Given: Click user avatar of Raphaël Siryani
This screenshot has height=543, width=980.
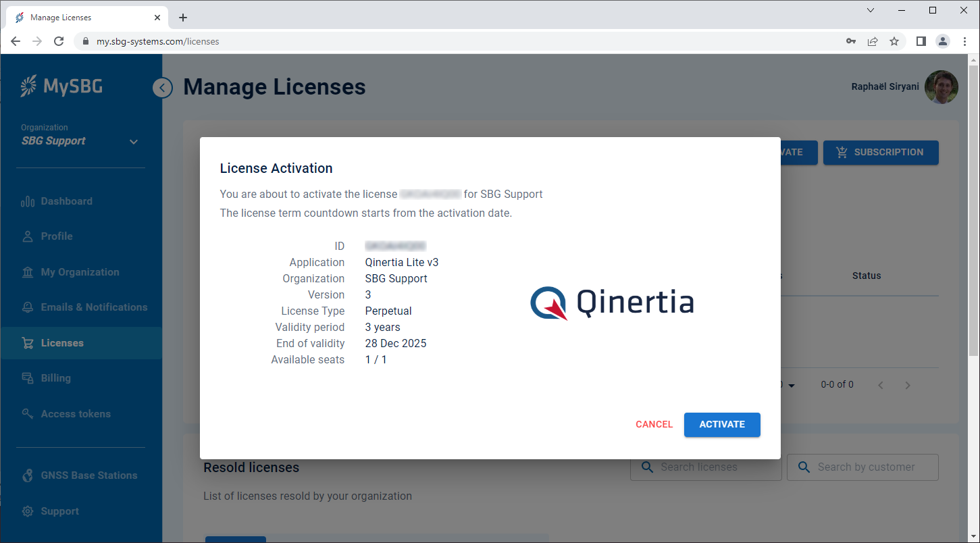Looking at the screenshot, I should 942,87.
